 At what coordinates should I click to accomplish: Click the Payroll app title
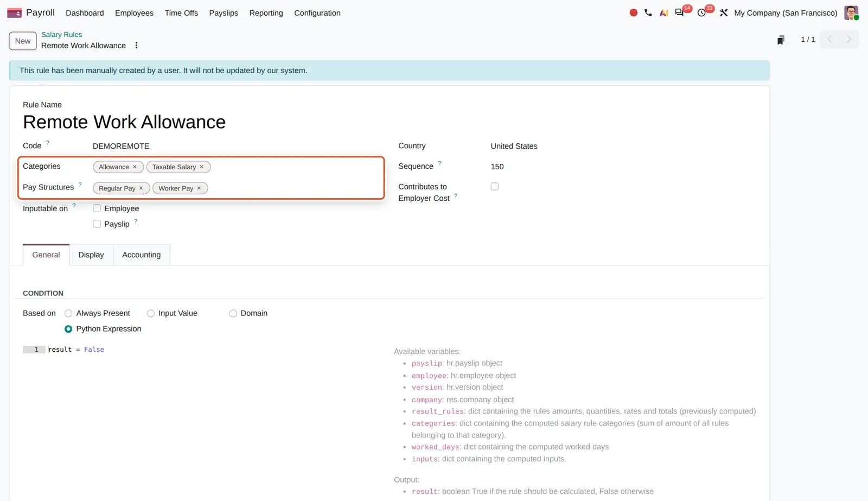(x=40, y=12)
